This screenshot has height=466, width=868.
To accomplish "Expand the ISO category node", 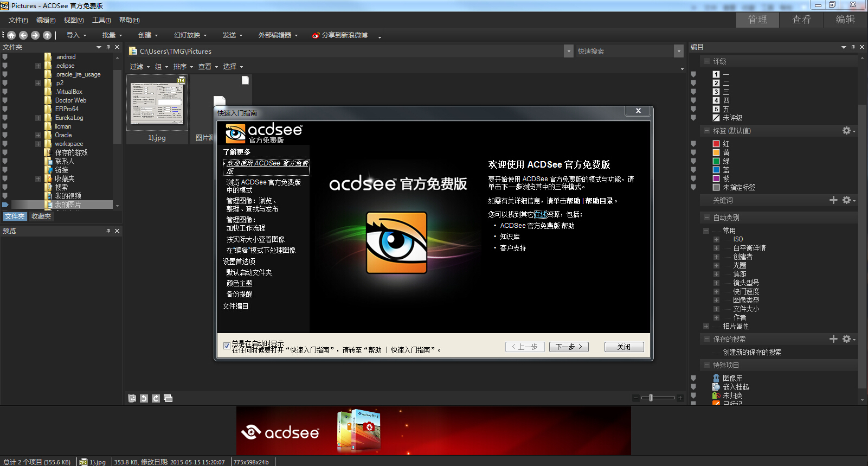I will pos(716,239).
